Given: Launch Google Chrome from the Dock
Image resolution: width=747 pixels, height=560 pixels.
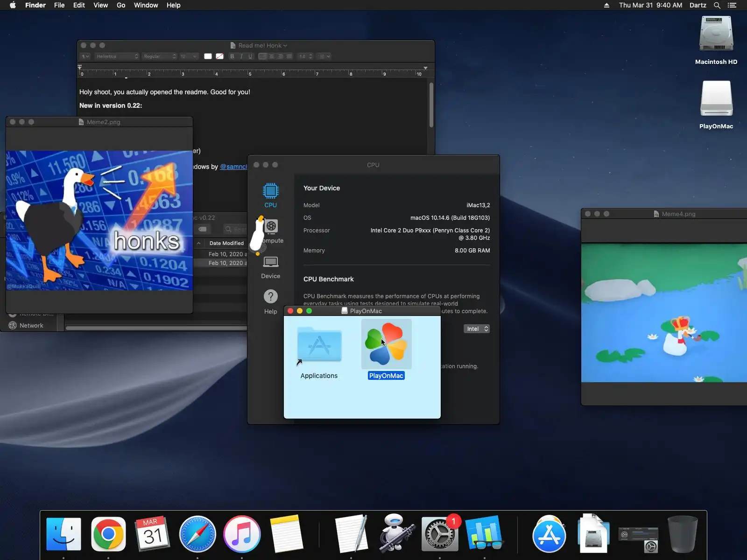Looking at the screenshot, I should (108, 534).
